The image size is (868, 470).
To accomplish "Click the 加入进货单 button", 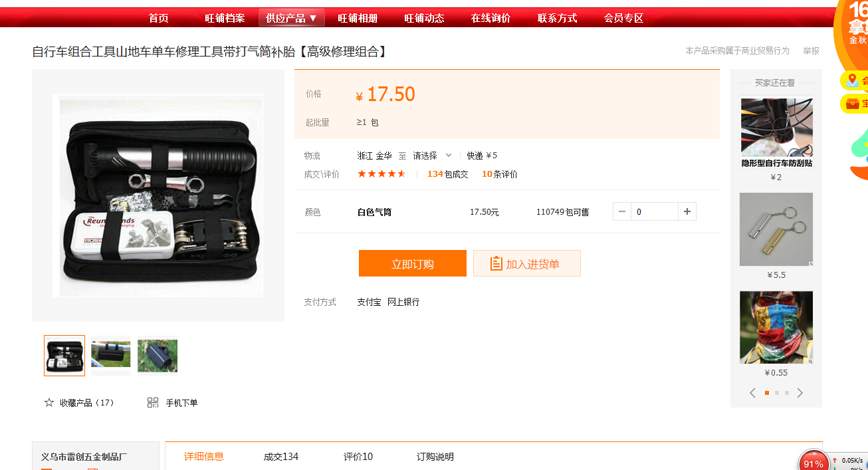I will click(526, 264).
